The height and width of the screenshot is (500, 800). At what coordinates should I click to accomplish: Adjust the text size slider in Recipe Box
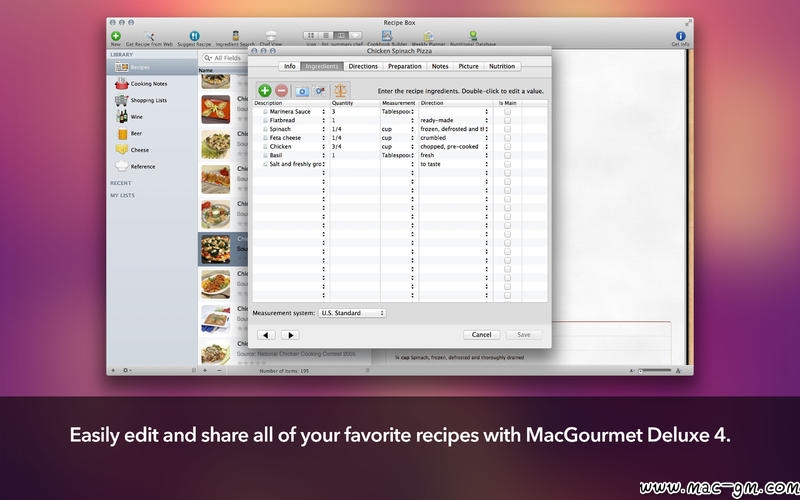(655, 370)
